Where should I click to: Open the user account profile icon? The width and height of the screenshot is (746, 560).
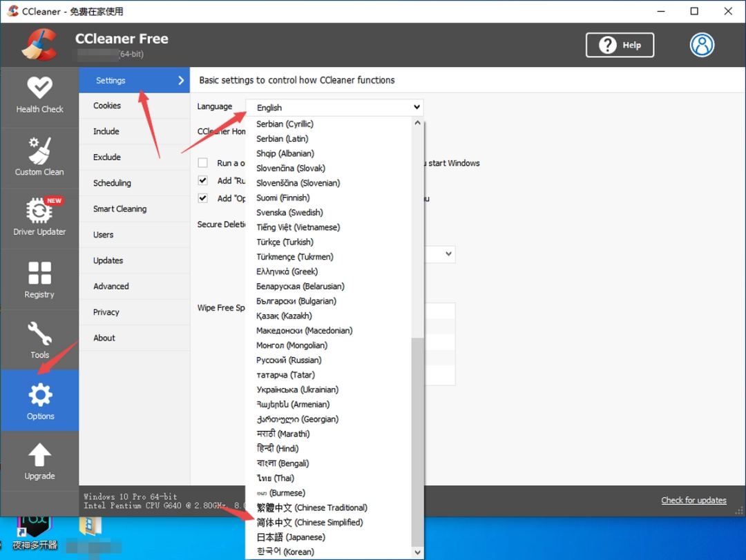(x=702, y=45)
